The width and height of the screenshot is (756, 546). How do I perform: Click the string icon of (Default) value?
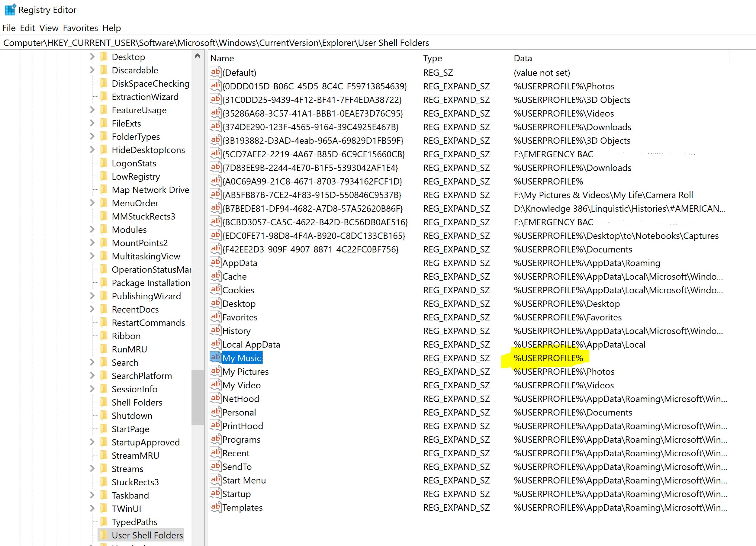215,72
